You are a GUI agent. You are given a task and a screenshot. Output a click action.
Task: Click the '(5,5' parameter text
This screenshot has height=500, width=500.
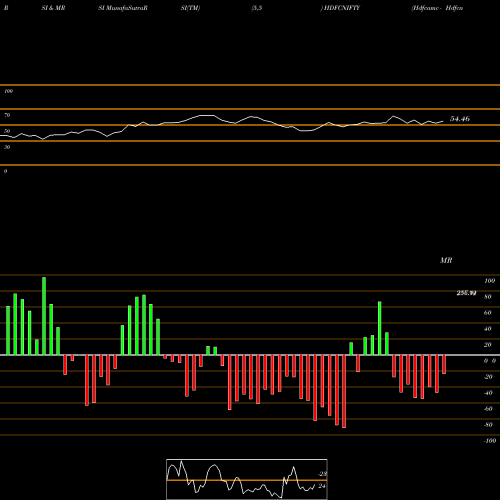coord(257,8)
